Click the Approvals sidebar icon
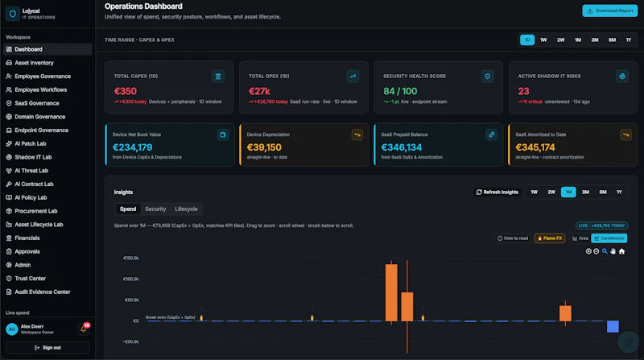The image size is (644, 360). 9,251
